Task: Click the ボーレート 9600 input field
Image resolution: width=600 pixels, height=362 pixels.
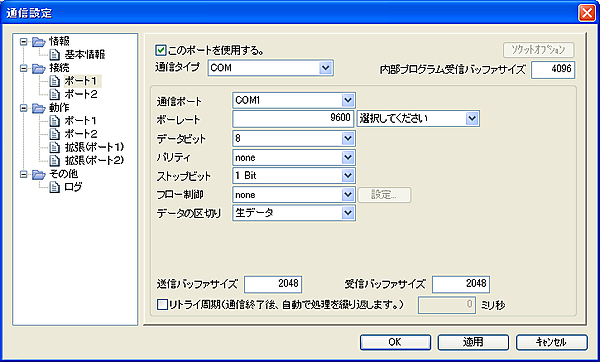Action: point(293,119)
